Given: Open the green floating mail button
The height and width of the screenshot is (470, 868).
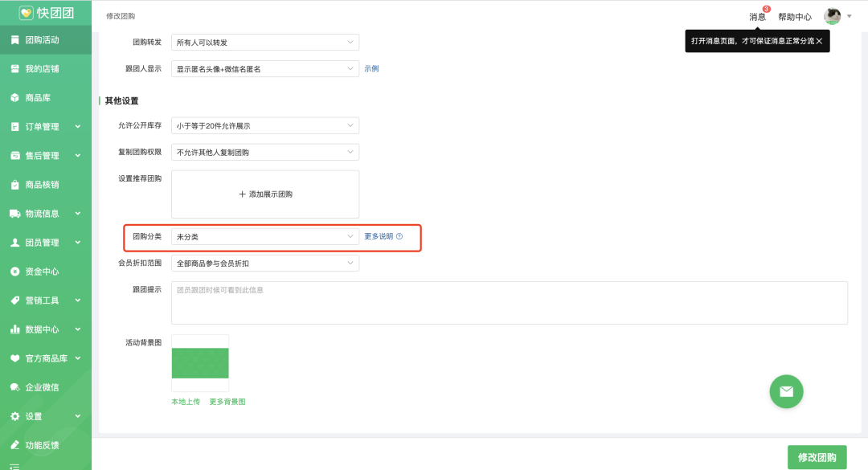Looking at the screenshot, I should tap(786, 391).
